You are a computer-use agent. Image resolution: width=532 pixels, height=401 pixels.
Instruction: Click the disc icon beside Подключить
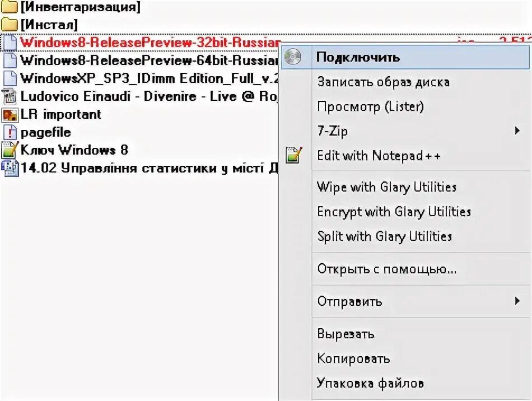(293, 57)
